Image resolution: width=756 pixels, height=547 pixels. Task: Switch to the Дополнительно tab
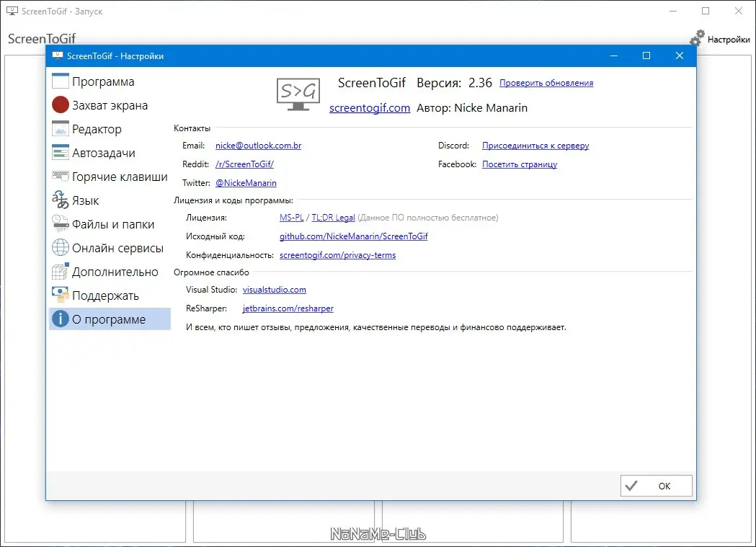[x=110, y=271]
